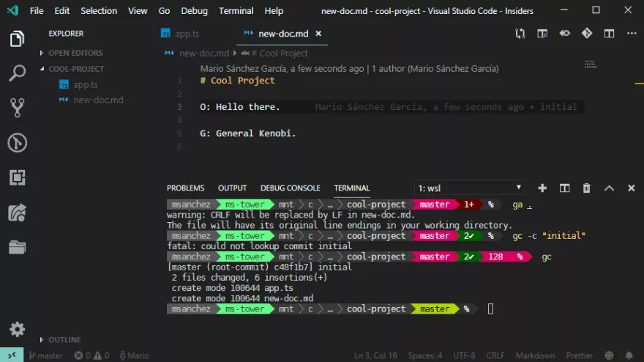Open the feedback smiley in status bar
This screenshot has width=644, height=362.
tap(609, 355)
